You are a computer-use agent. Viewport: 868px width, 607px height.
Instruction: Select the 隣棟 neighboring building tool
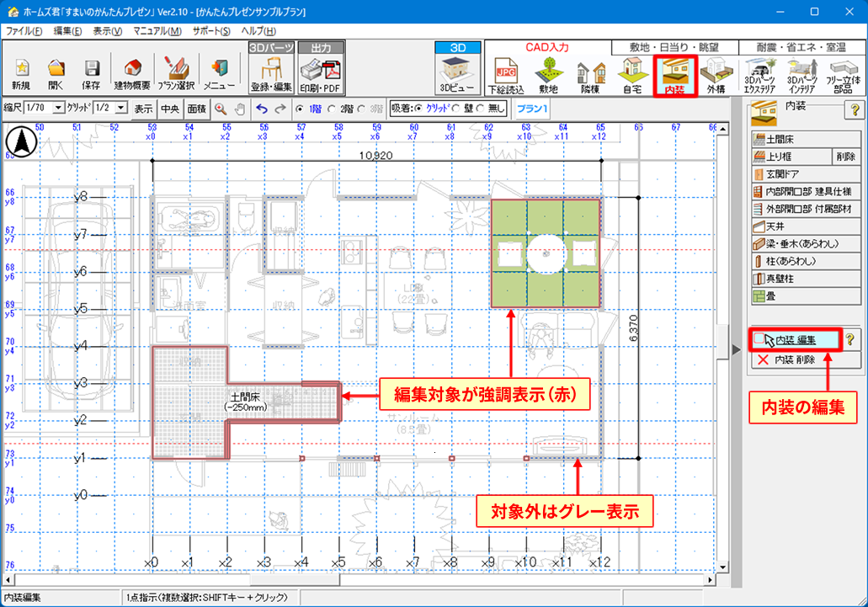click(x=590, y=77)
